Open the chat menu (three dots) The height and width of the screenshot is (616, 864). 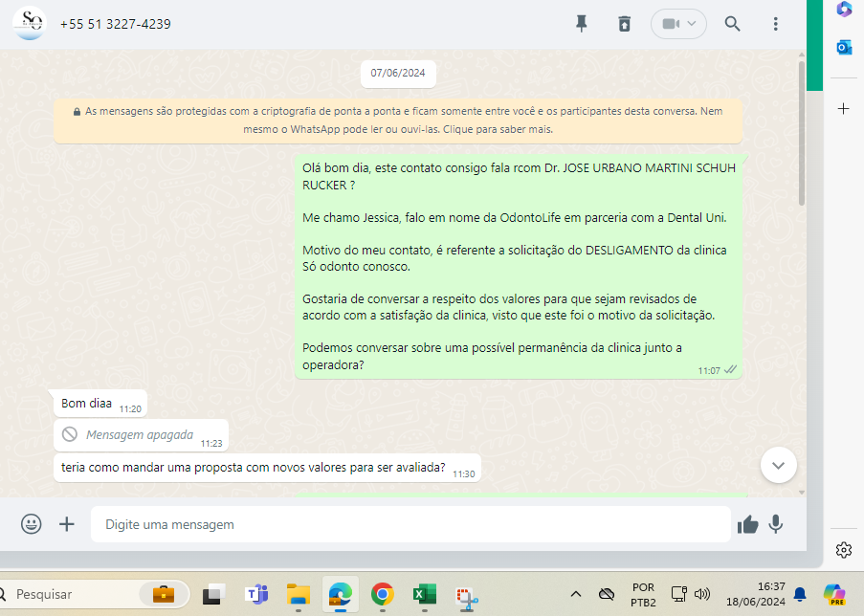point(775,24)
